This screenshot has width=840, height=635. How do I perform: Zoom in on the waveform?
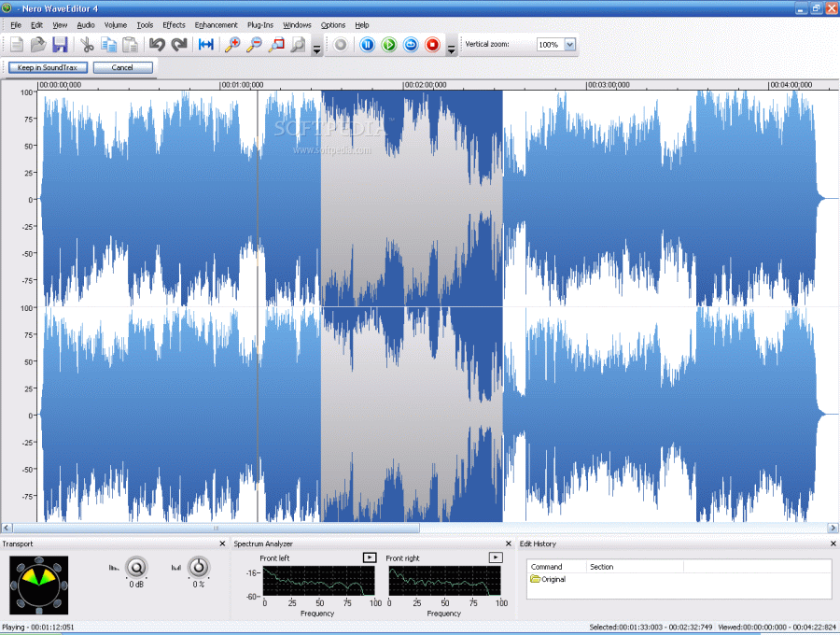pos(232,45)
